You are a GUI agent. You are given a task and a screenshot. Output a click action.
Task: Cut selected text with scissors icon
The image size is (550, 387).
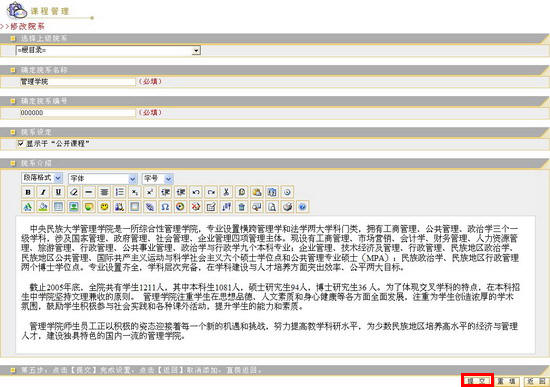(x=226, y=192)
